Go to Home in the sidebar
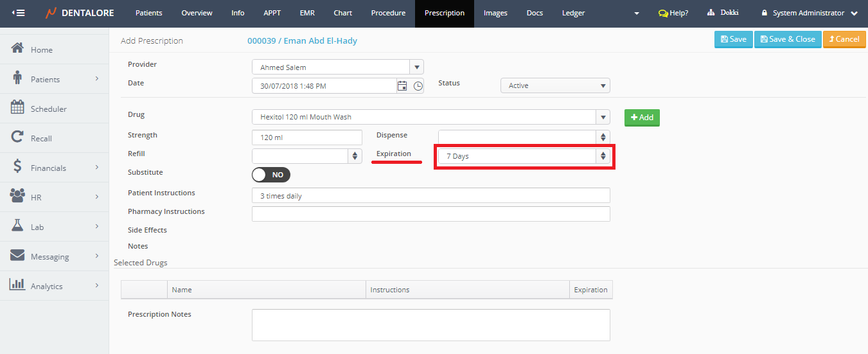The width and height of the screenshot is (868, 354). 42,49
